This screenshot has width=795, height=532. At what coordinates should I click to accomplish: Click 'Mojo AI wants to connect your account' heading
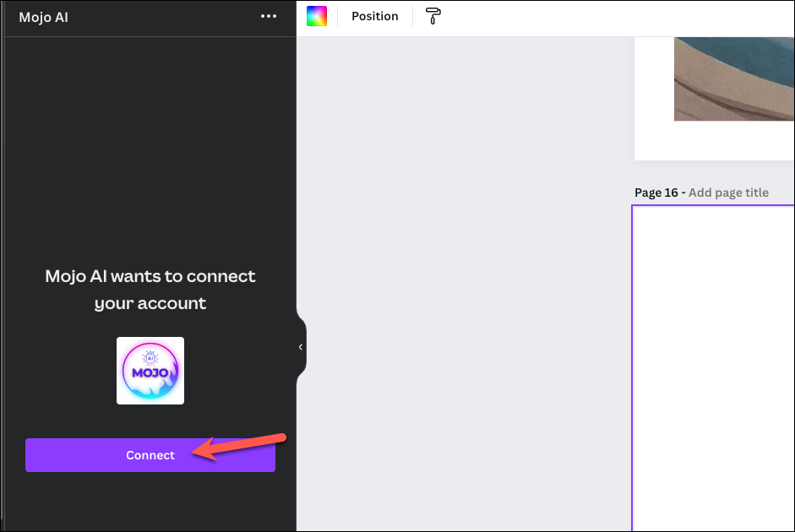click(150, 290)
